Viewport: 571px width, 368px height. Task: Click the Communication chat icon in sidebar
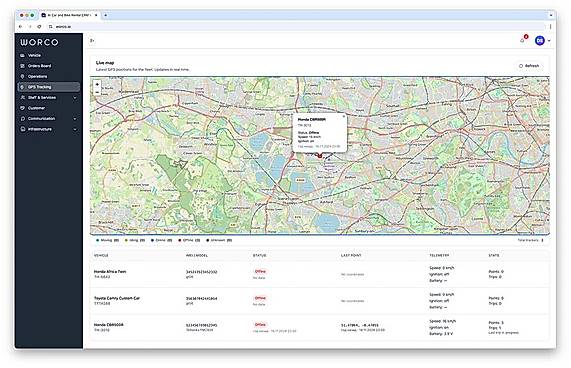[23, 119]
